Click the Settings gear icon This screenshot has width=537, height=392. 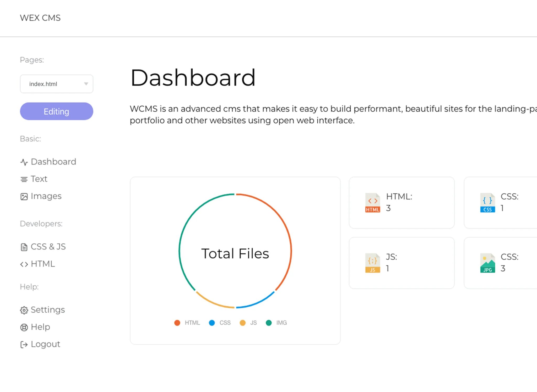24,310
